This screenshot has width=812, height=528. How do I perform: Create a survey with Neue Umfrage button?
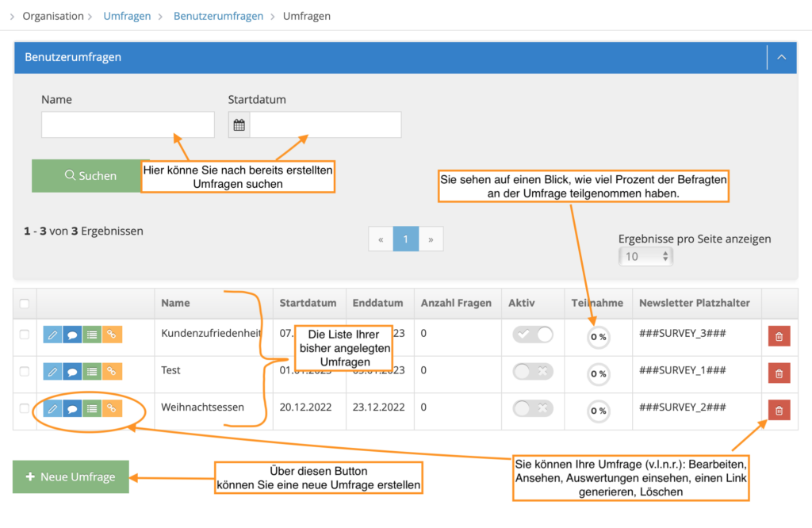[x=71, y=476]
